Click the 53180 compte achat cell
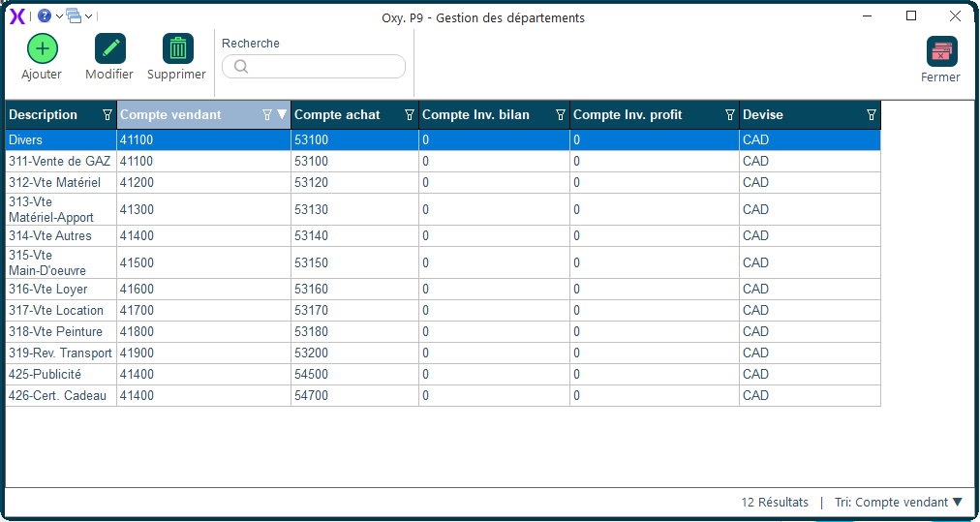The width and height of the screenshot is (980, 522). tap(355, 331)
